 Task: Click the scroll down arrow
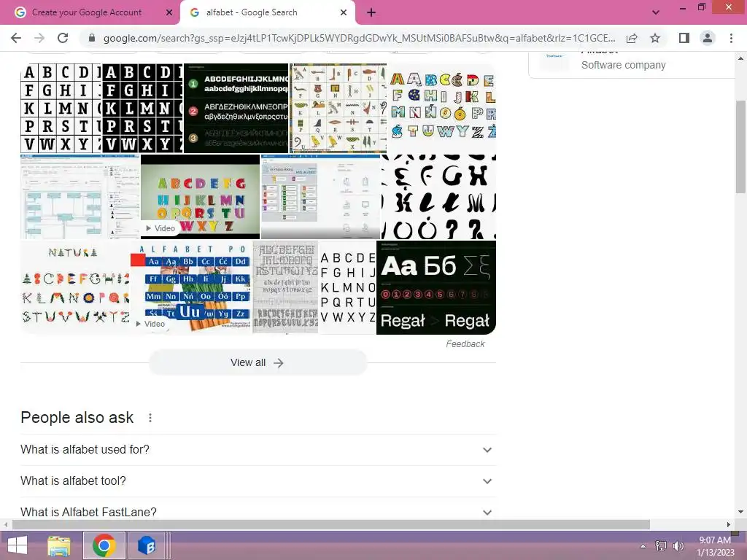(x=740, y=513)
